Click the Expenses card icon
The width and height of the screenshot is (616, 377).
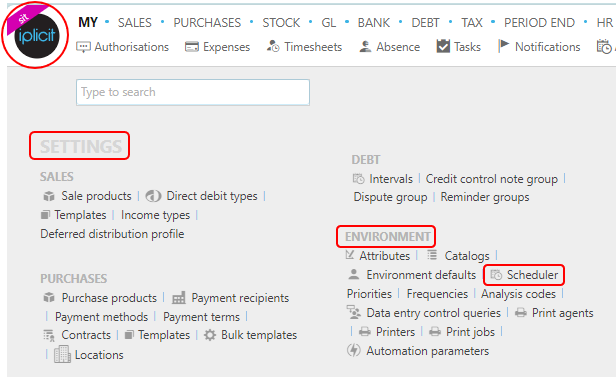point(192,47)
